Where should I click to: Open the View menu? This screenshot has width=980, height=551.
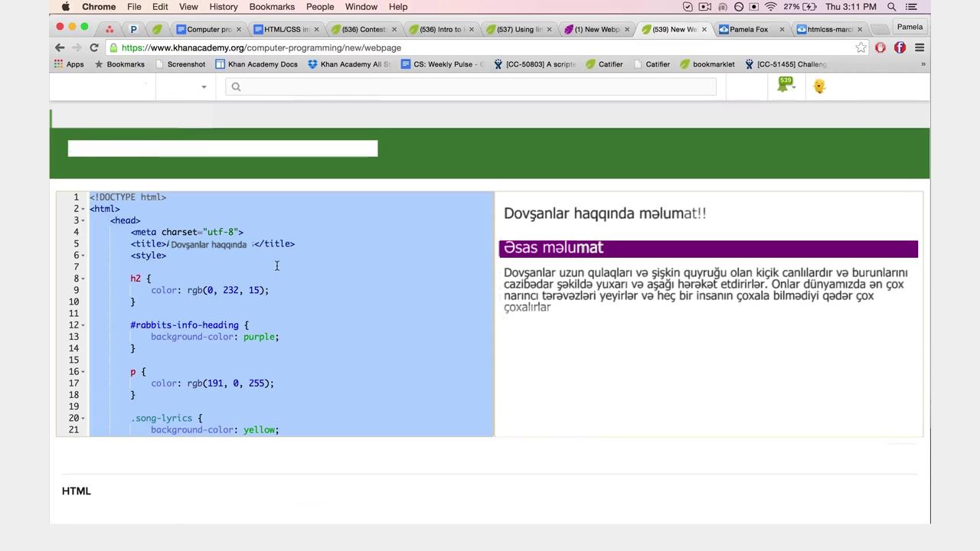(188, 7)
